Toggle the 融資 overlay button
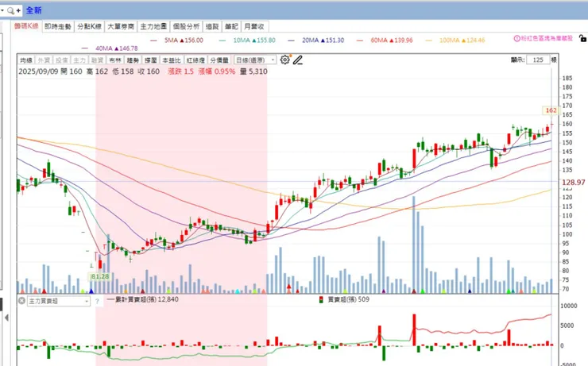Image resolution: width=588 pixels, height=366 pixels. tap(97, 60)
